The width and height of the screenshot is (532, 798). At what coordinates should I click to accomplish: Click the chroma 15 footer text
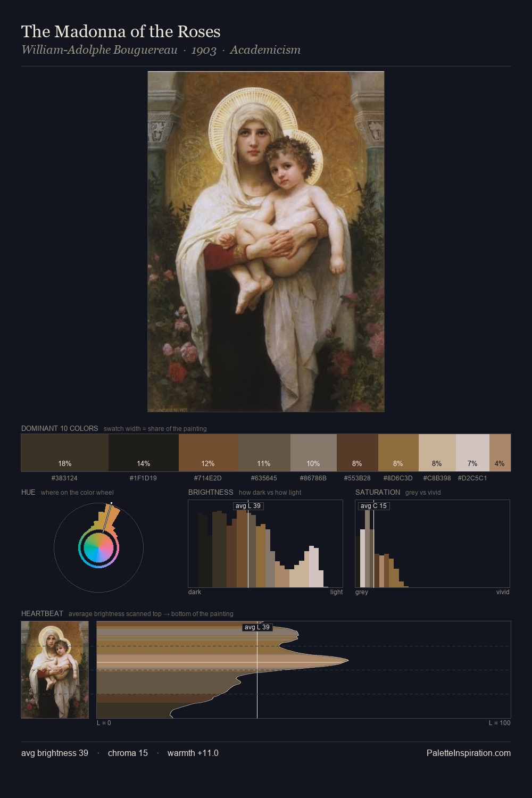coord(128,753)
